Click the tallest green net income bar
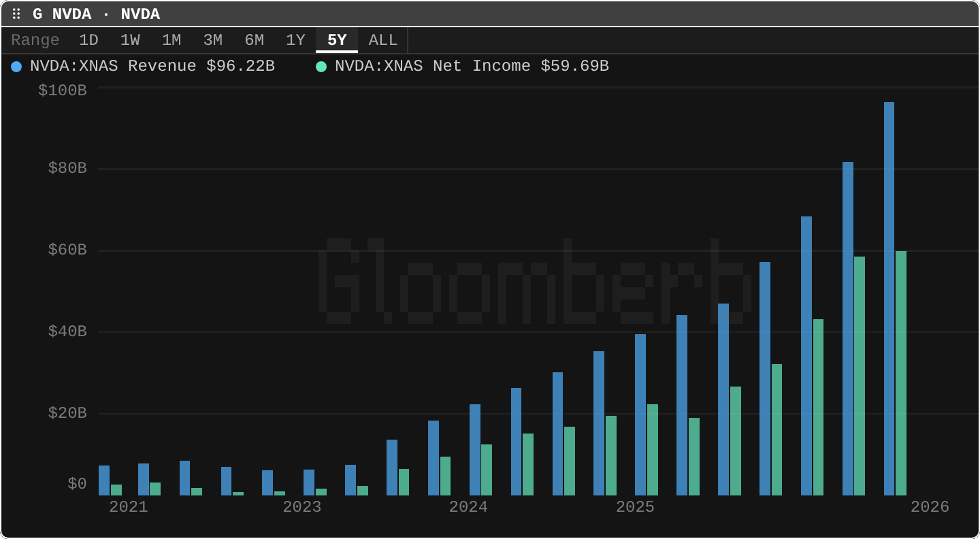 click(x=901, y=373)
